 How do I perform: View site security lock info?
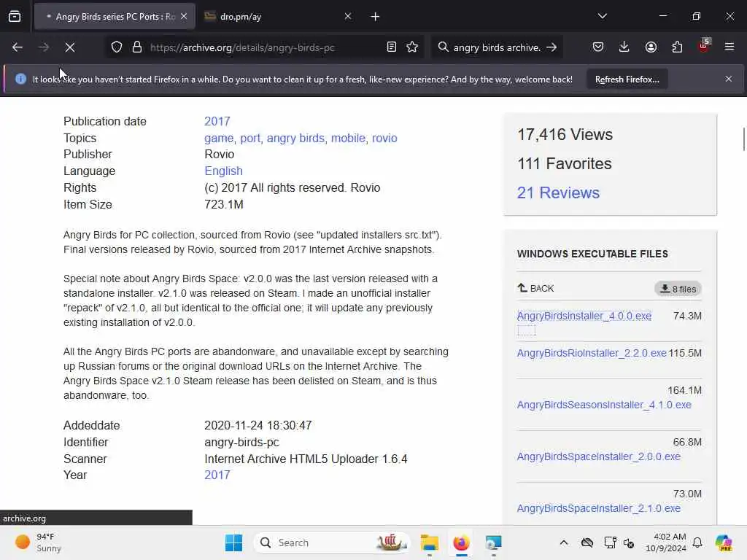[x=137, y=47]
